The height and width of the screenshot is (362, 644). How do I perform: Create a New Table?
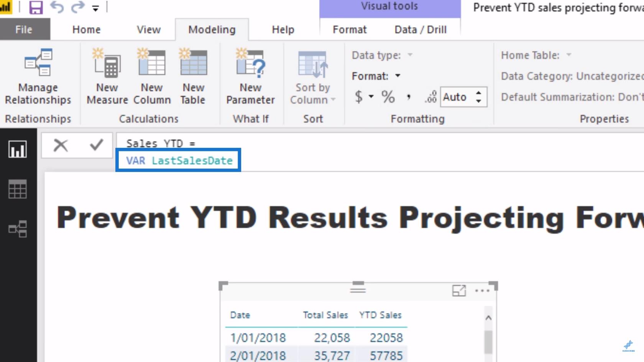coord(193,77)
